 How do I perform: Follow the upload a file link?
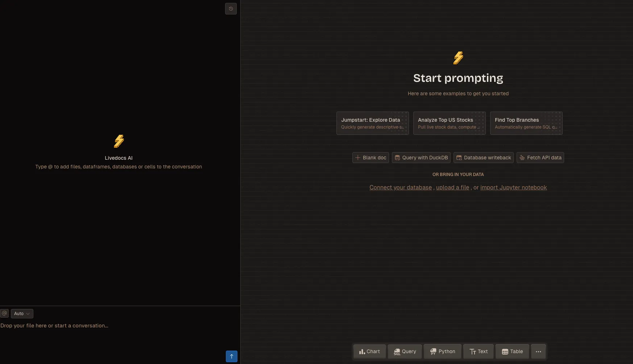pos(452,187)
